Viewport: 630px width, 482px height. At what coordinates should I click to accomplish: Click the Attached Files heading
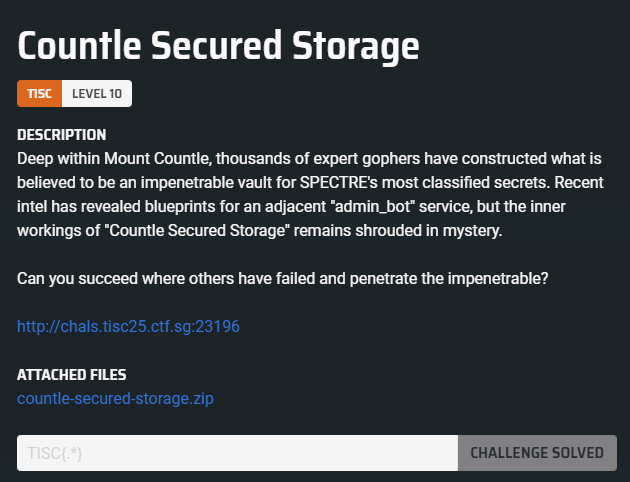coord(71,375)
